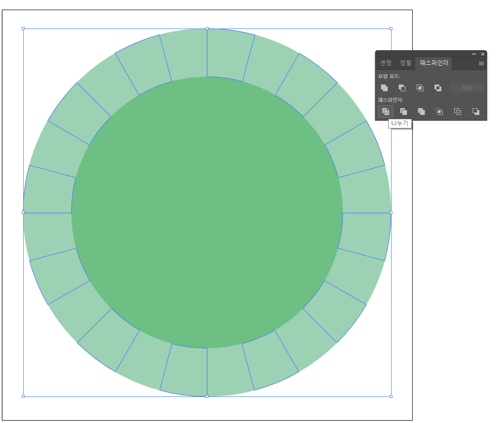This screenshot has height=423, width=504.
Task: Open the Pathfinder panel hamburger menu
Action: pos(481,64)
